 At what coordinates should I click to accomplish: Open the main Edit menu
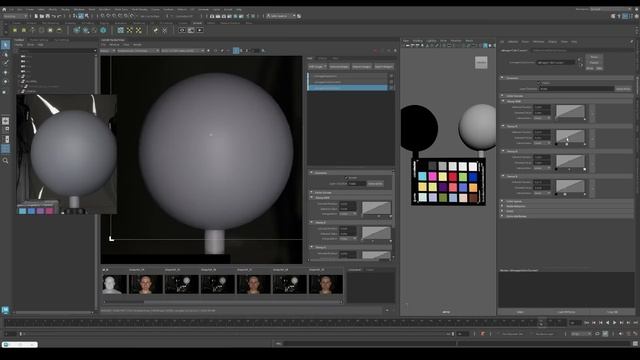20,9
